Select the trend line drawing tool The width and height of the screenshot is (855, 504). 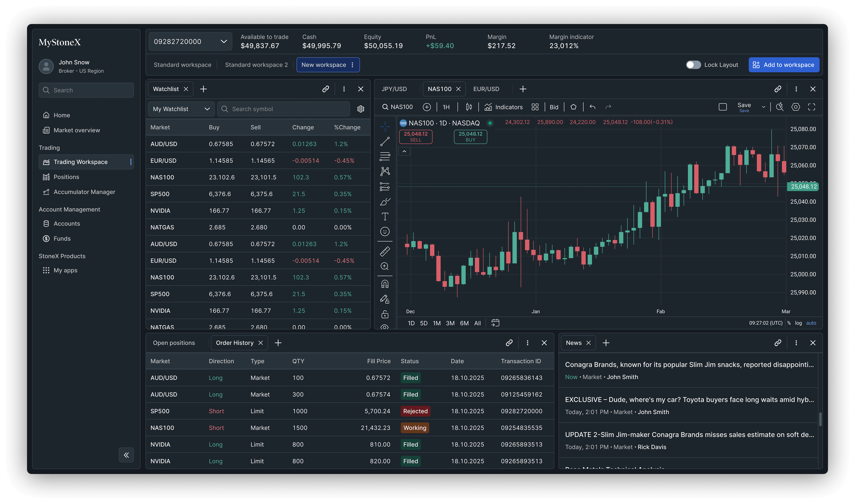pyautogui.click(x=385, y=141)
